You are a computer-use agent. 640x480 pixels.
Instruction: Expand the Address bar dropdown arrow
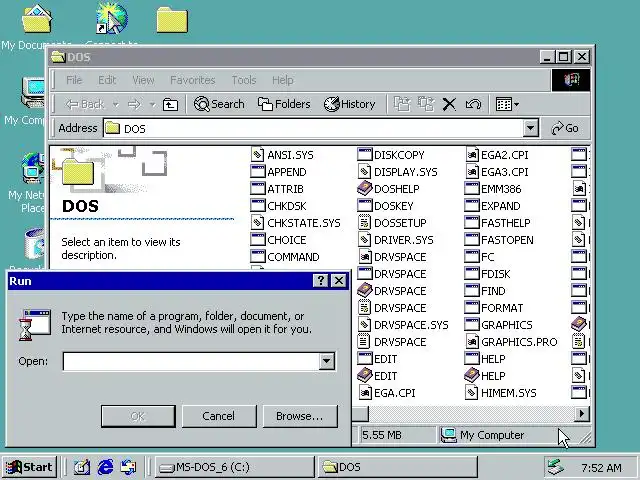click(530, 128)
